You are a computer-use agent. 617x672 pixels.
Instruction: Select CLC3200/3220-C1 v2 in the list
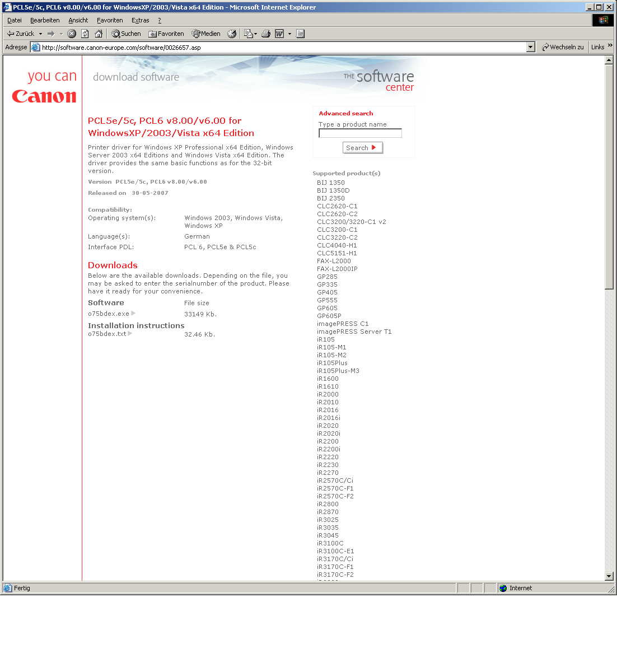pyautogui.click(x=352, y=222)
